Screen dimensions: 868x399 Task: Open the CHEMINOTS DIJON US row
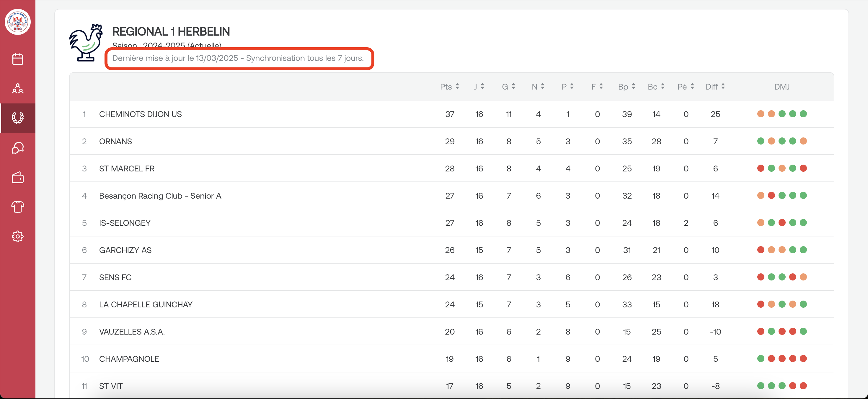tap(140, 114)
